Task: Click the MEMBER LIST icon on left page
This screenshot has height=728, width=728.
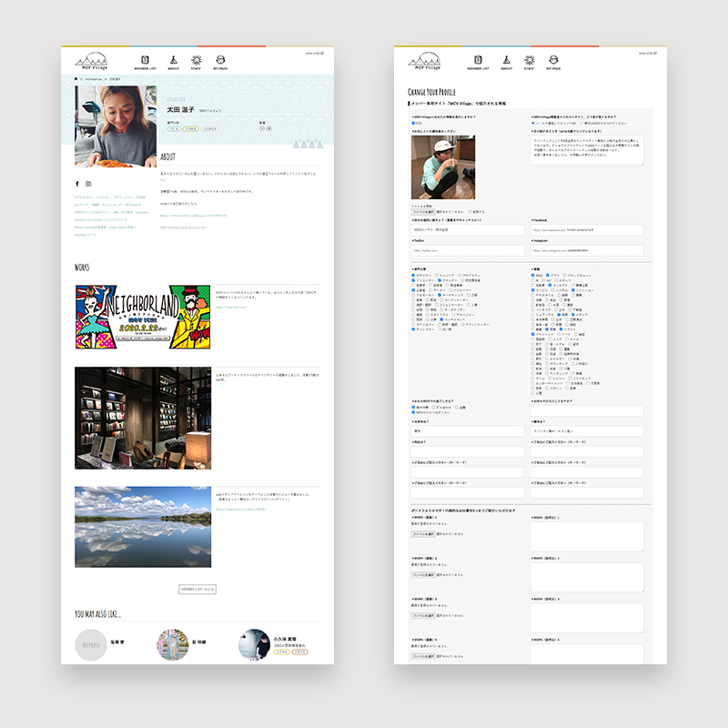Action: pos(146,60)
